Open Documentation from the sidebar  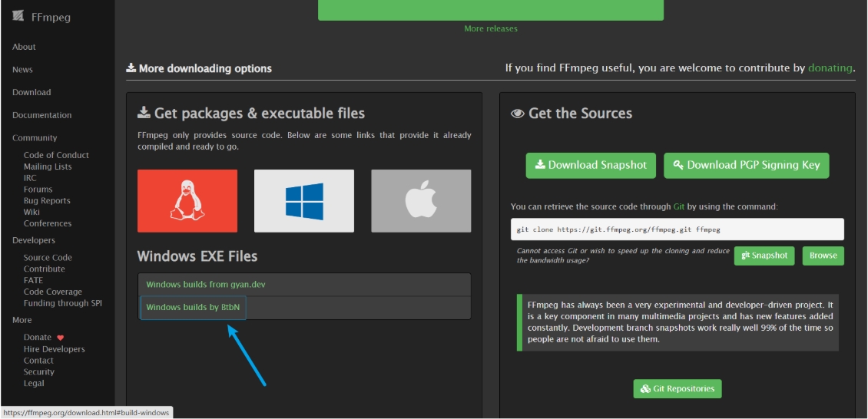click(42, 115)
